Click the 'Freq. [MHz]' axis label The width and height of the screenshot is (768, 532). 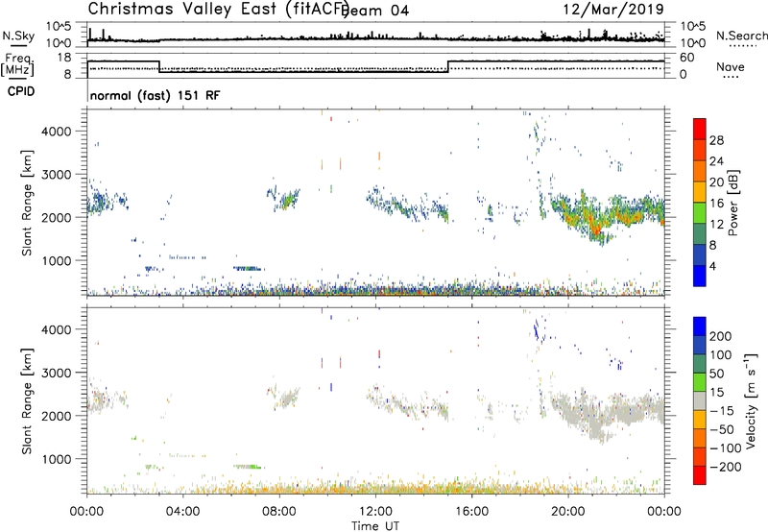coord(18,64)
